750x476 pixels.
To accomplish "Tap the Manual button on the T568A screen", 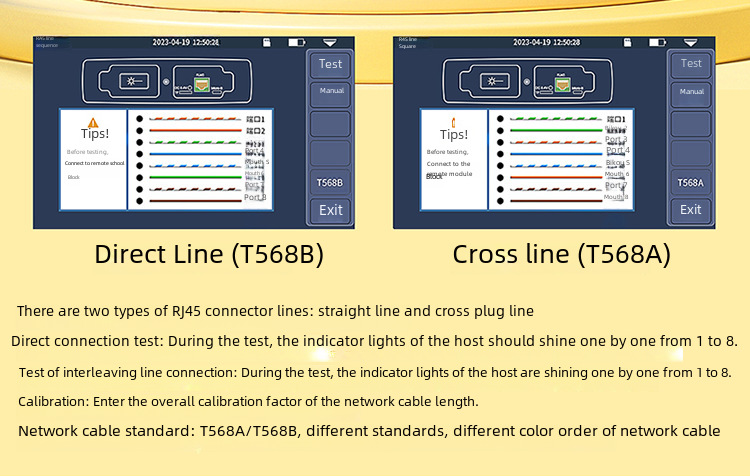I will (692, 93).
